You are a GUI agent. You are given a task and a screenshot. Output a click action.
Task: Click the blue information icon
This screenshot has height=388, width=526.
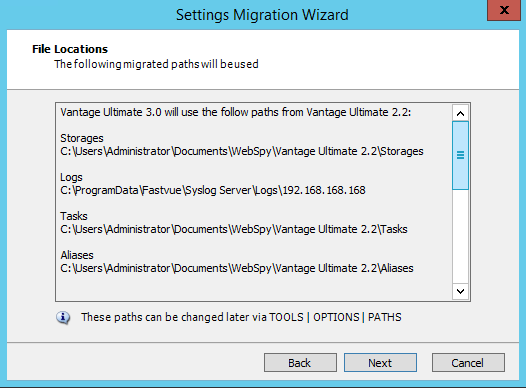point(63,317)
